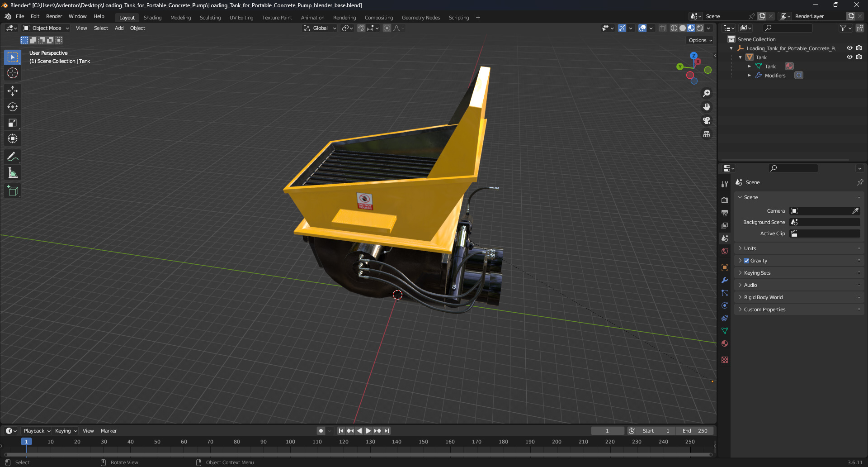
Task: Switch to rendered viewport shading
Action: tap(700, 28)
